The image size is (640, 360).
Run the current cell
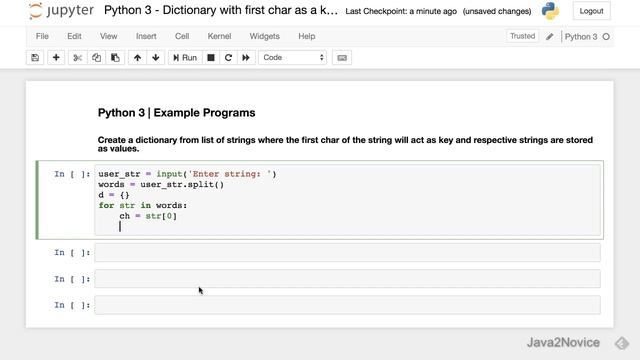click(185, 58)
